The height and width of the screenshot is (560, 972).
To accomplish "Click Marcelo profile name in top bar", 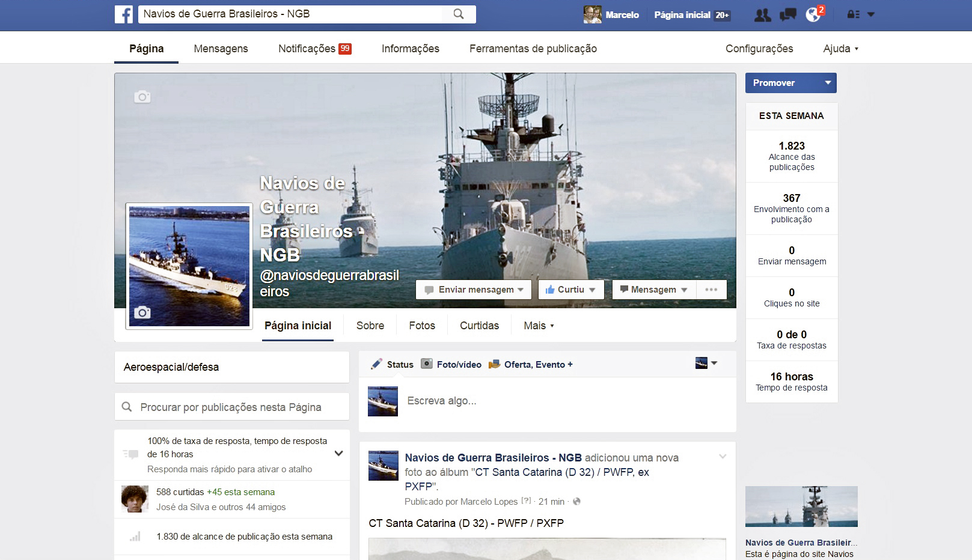I will (622, 15).
